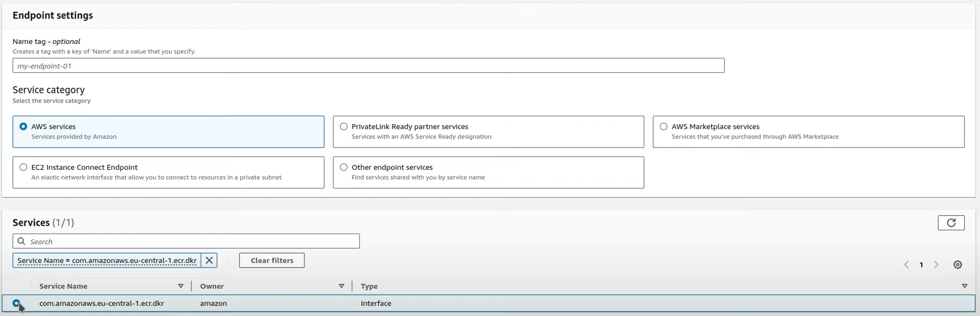Screen dimensions: 980x316
Task: Click the refresh services icon button
Action: tap(951, 223)
